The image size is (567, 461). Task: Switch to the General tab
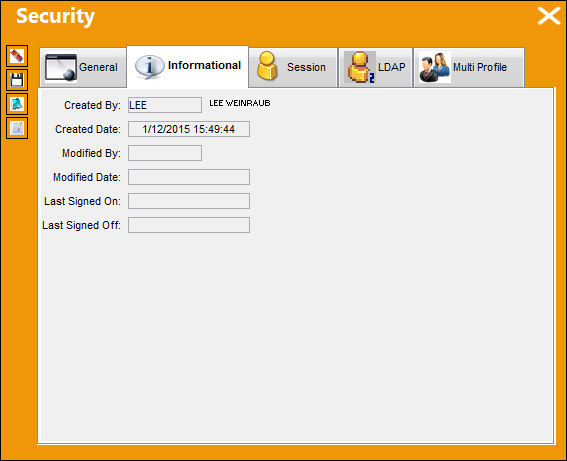point(83,67)
